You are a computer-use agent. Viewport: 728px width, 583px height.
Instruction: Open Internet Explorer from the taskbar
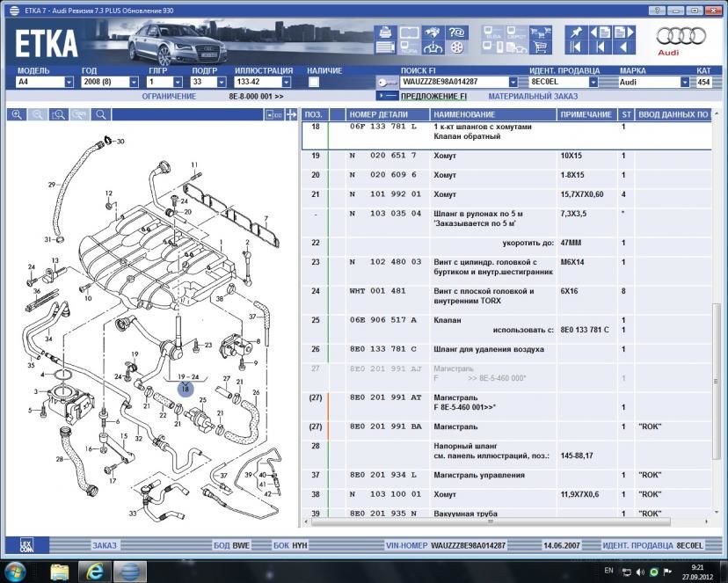coord(95,570)
